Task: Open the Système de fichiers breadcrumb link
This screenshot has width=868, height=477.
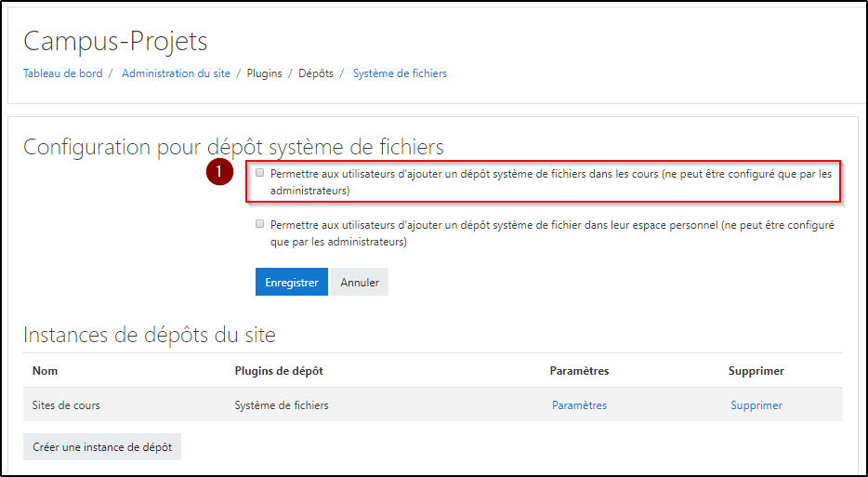Action: tap(400, 73)
